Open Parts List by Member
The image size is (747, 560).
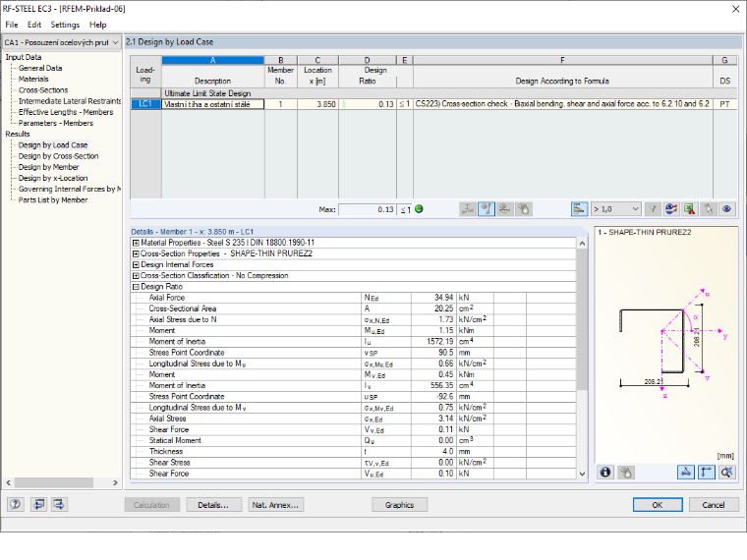(53, 199)
